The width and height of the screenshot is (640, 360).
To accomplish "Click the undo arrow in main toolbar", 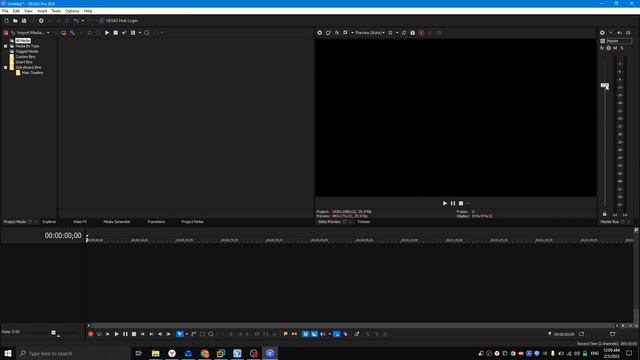I will pos(76,20).
